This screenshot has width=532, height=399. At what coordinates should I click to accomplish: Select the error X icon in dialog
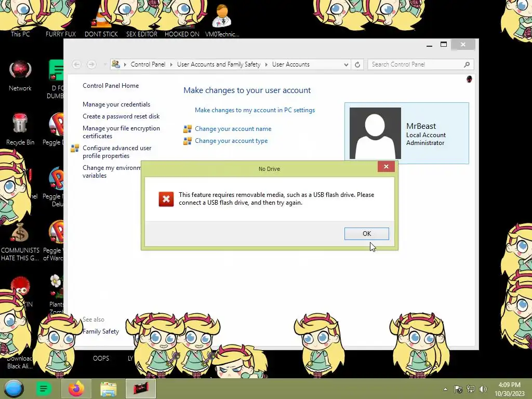pyautogui.click(x=166, y=199)
